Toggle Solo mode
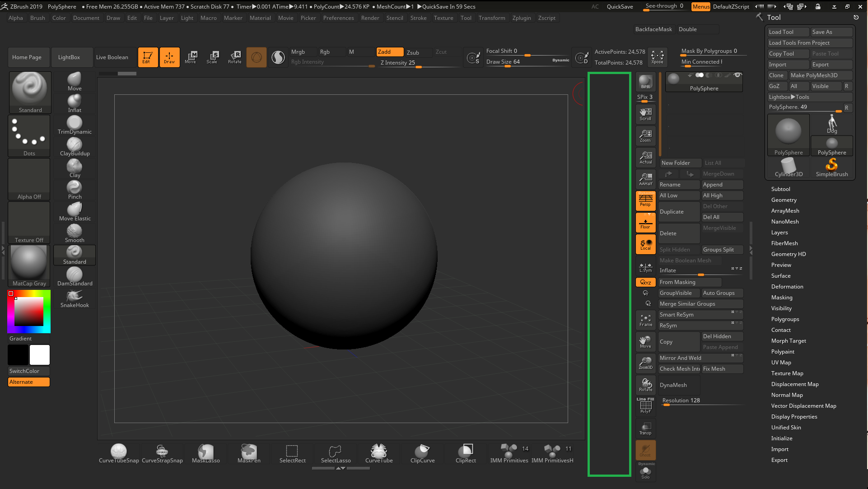Screen dimensions: 868x489 tap(645, 472)
